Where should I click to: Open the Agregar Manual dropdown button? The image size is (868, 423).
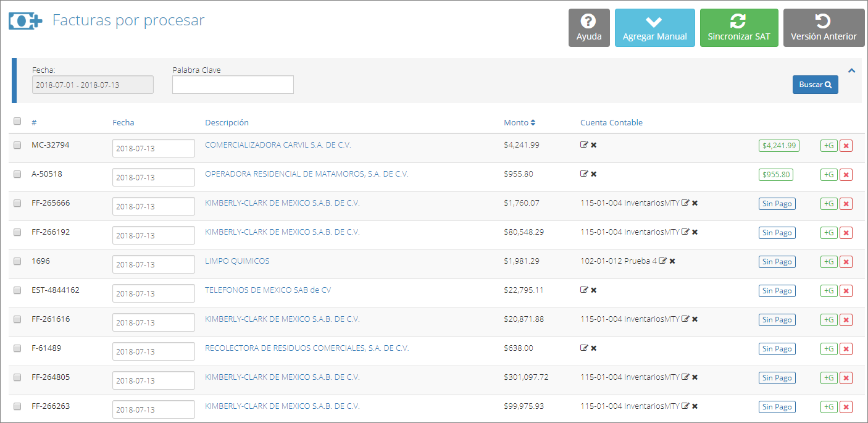(654, 28)
